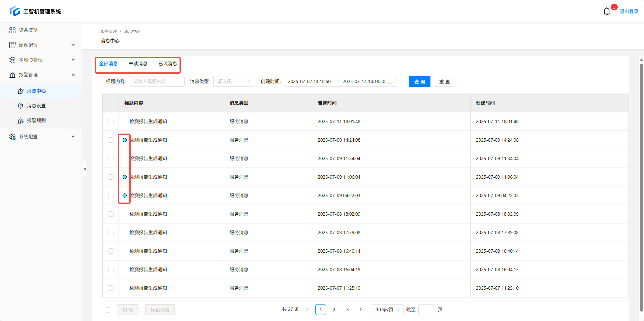
Task: Click the 跳至 page number input
Action: 426,310
